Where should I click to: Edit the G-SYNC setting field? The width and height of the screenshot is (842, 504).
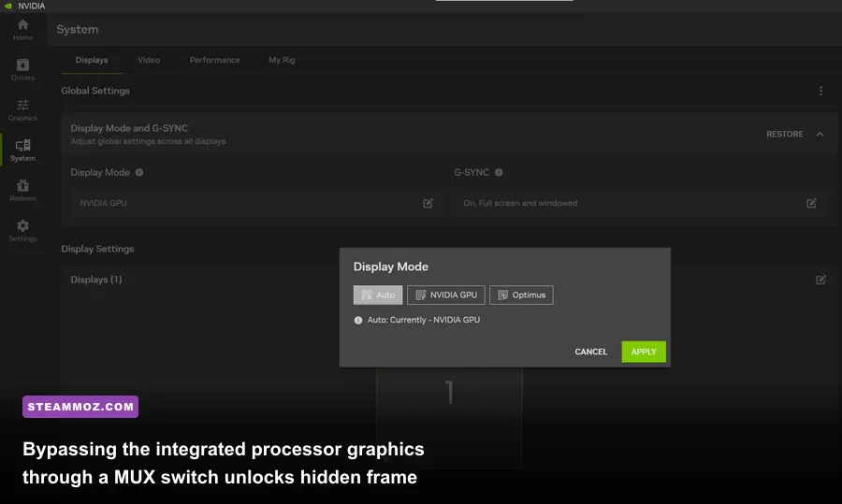point(811,203)
